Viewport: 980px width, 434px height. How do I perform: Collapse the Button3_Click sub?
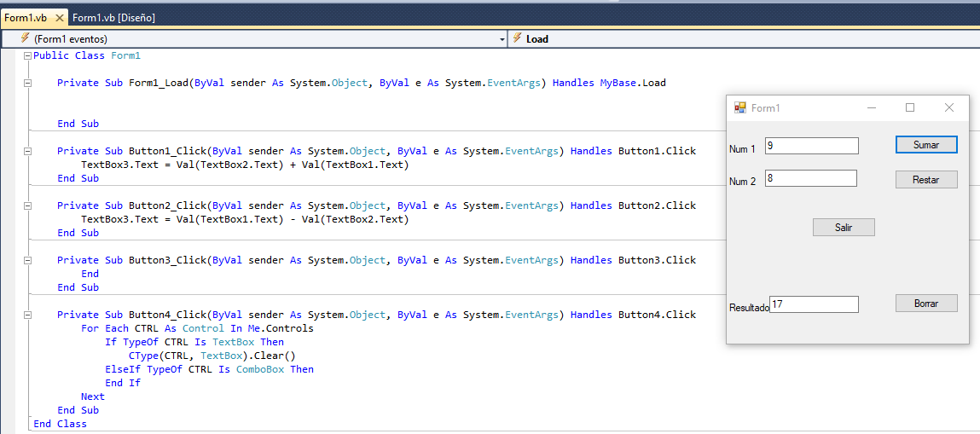(x=26, y=260)
